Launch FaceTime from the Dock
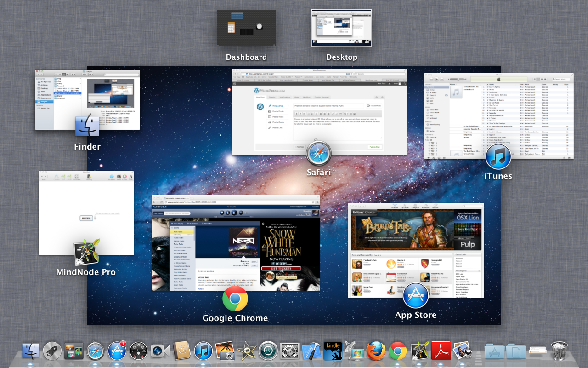The height and width of the screenshot is (368, 588). 159,351
